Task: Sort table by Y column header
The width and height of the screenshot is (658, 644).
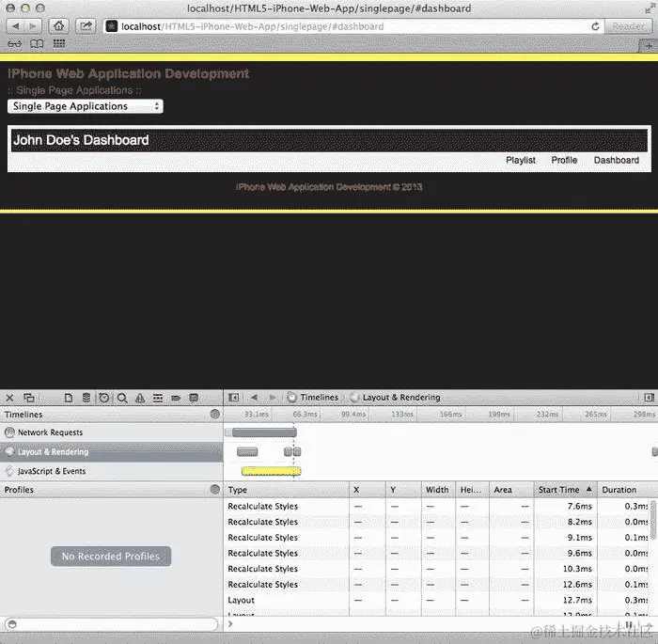Action: click(x=403, y=490)
